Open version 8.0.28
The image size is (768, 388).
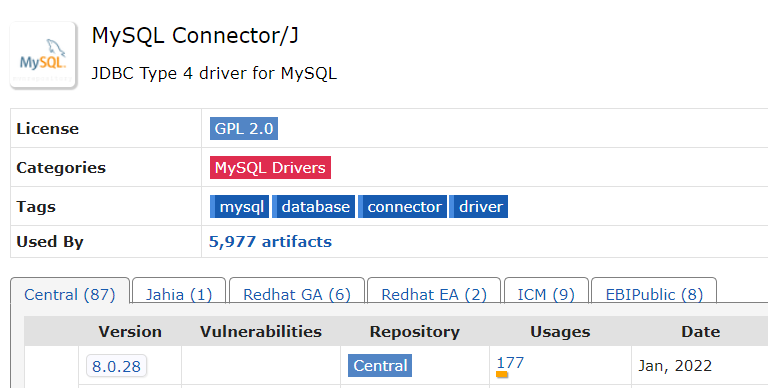(117, 366)
